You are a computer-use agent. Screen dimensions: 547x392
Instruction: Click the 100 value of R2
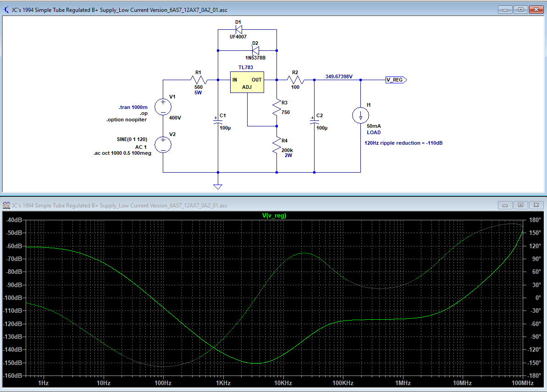click(x=295, y=87)
